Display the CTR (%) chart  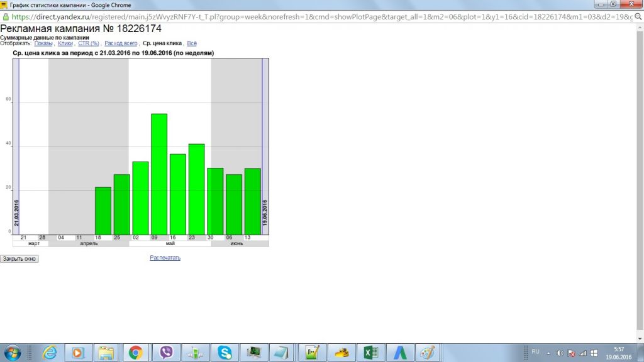(x=88, y=43)
